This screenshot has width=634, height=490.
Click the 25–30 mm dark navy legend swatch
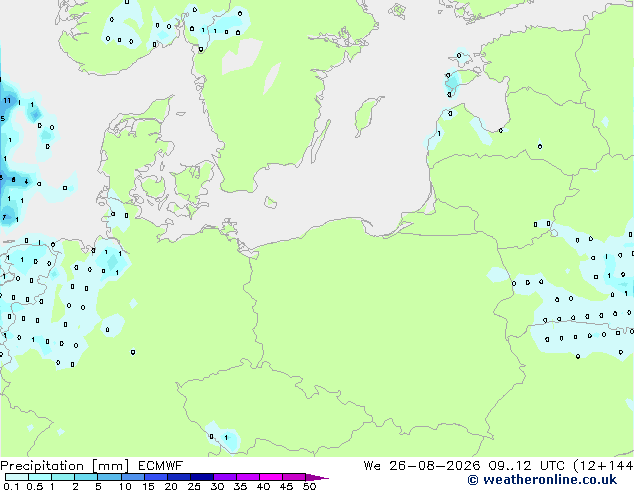tap(201, 477)
